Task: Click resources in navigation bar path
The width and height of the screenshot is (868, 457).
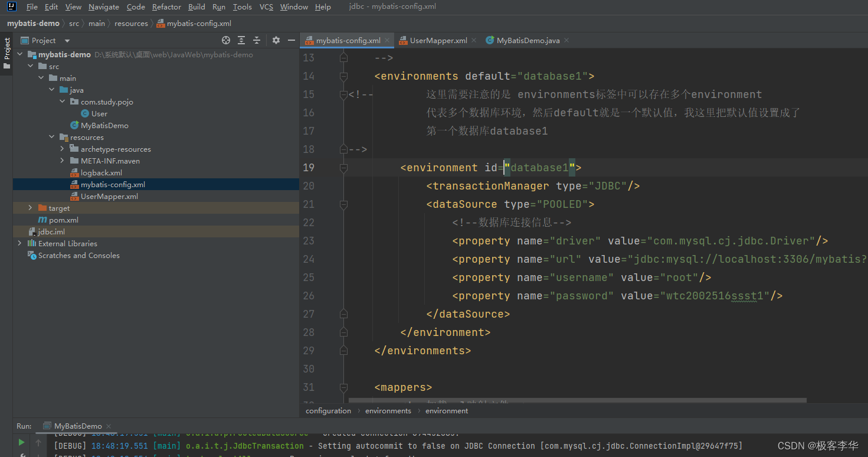Action: 131,24
